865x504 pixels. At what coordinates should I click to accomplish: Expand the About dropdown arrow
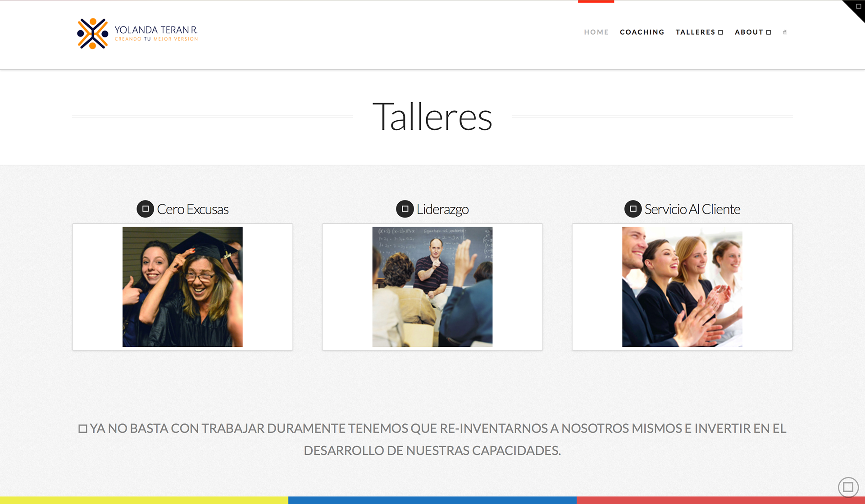pos(769,32)
